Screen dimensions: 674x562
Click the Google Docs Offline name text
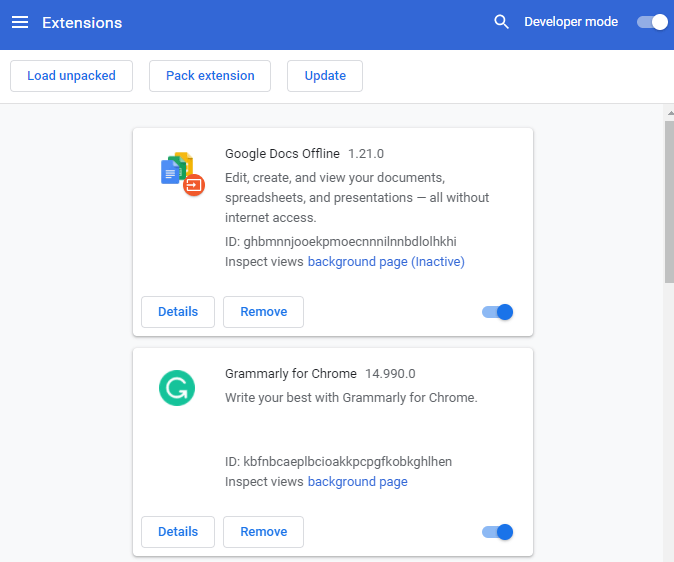coord(282,154)
